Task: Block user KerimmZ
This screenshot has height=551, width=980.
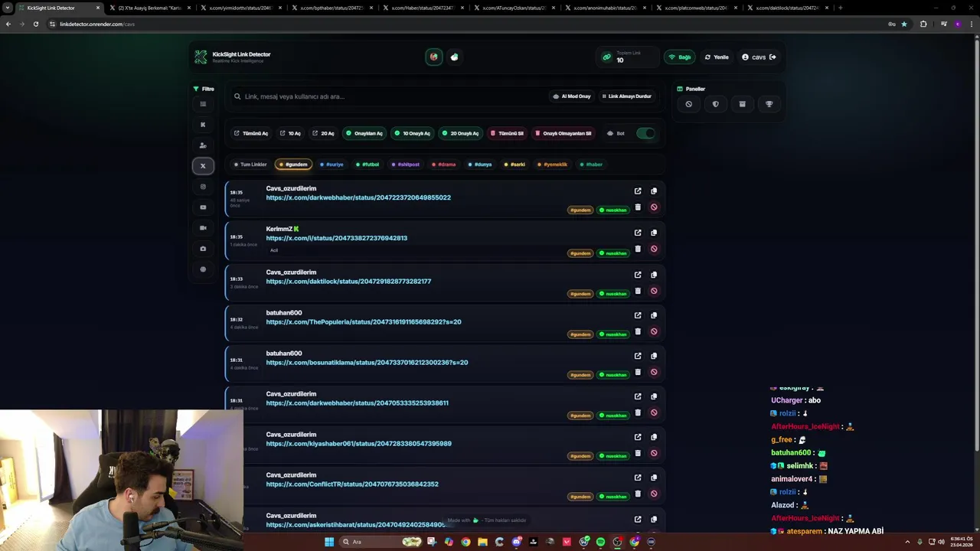Action: [x=654, y=249]
